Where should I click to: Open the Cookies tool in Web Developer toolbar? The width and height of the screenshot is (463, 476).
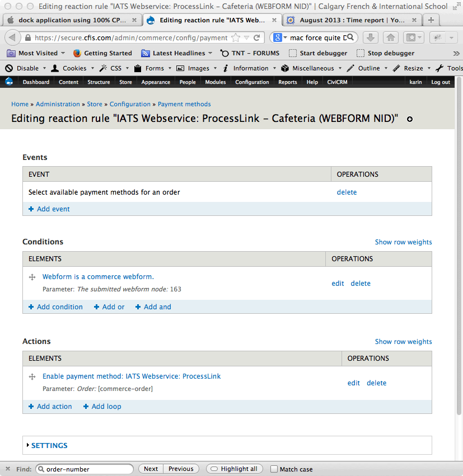[70, 68]
